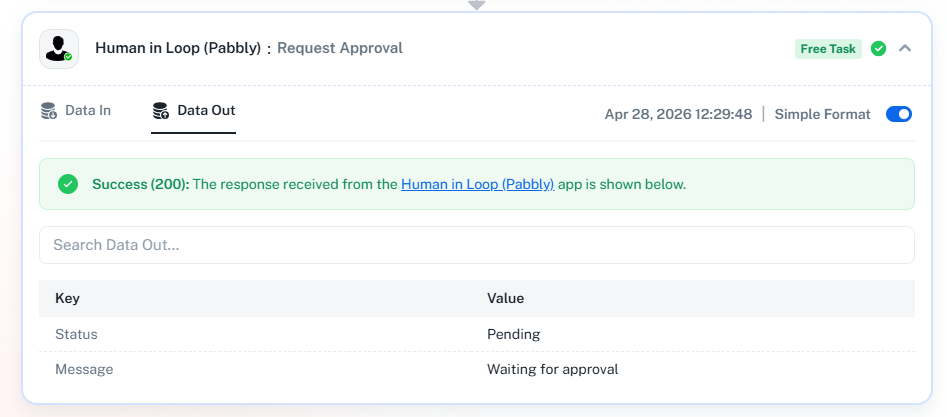This screenshot has height=417, width=947.
Task: Click the Human in Loop app icon
Action: [x=59, y=48]
